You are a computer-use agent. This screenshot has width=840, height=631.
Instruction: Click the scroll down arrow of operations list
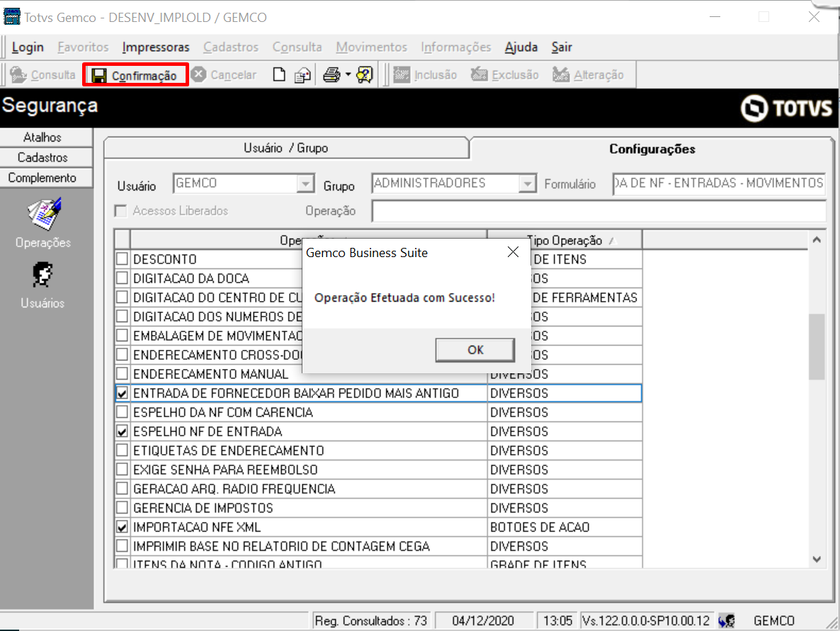pyautogui.click(x=817, y=559)
